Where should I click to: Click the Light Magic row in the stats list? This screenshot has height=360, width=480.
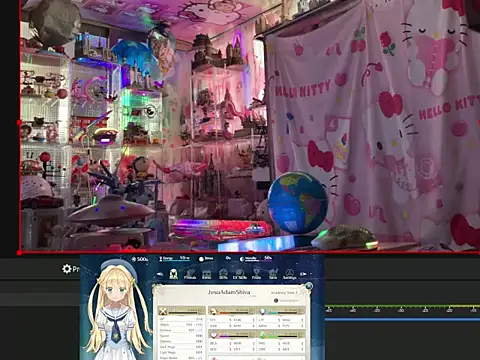tap(181, 352)
